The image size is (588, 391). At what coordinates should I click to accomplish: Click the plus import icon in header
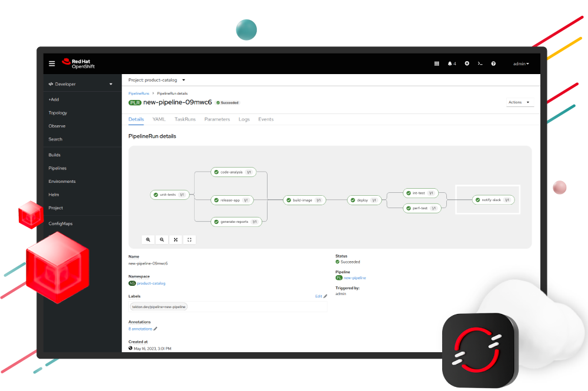point(467,64)
